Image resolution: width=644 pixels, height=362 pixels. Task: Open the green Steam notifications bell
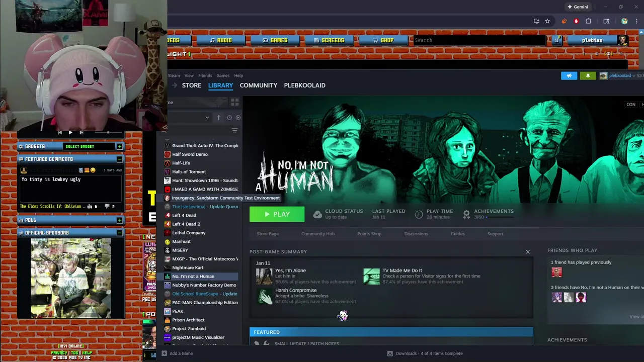(588, 75)
